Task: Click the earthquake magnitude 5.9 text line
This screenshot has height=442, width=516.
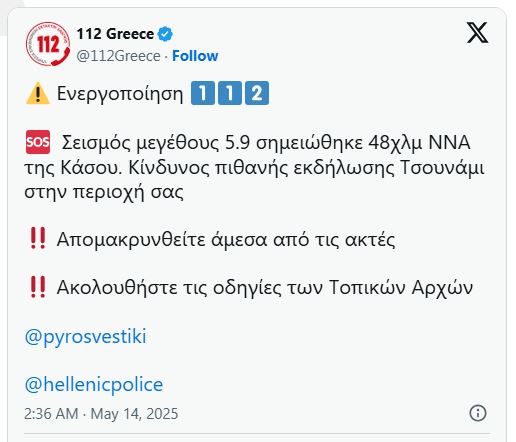Action: click(266, 143)
